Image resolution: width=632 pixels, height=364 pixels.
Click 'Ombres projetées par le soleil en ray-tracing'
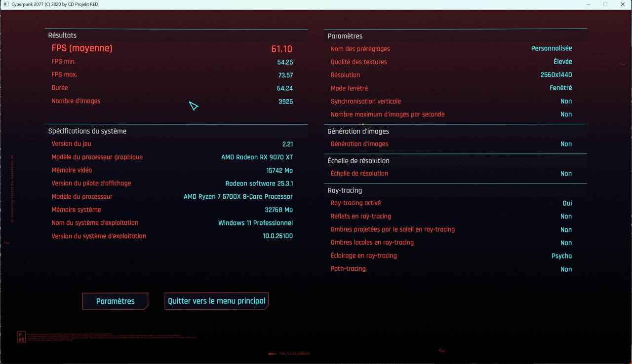(393, 229)
